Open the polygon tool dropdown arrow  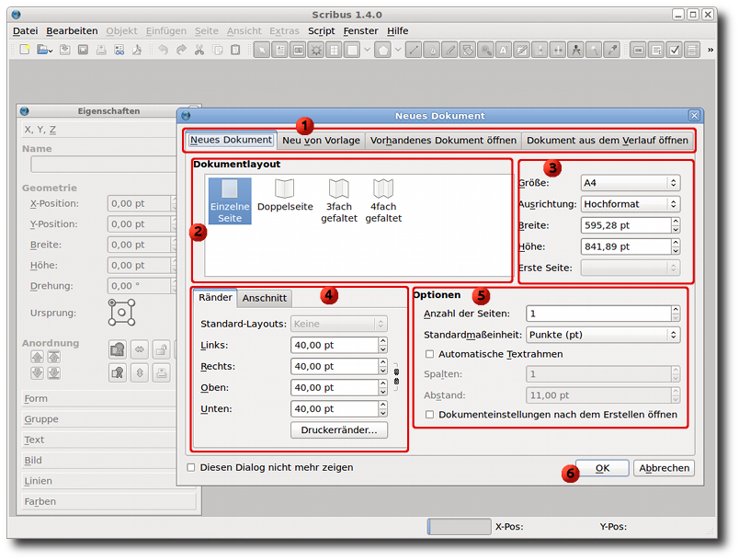coord(398,50)
